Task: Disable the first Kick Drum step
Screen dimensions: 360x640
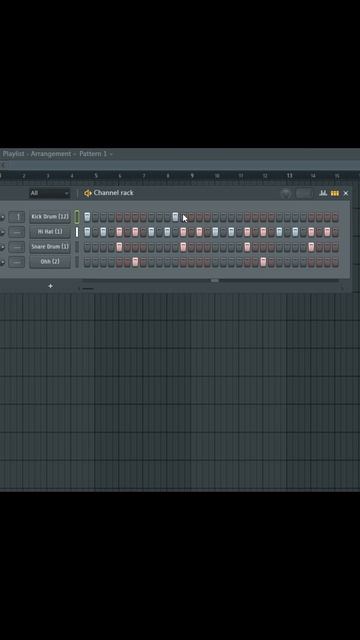Action: click(x=87, y=217)
